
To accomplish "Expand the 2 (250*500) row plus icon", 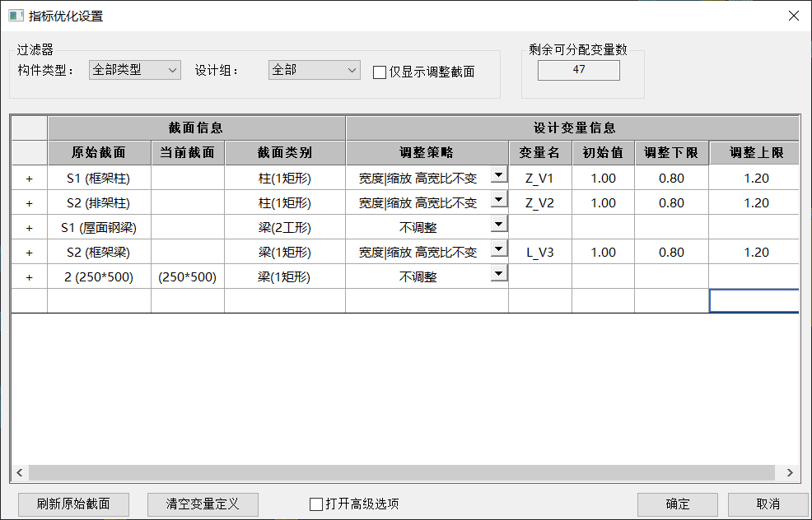I will (30, 278).
